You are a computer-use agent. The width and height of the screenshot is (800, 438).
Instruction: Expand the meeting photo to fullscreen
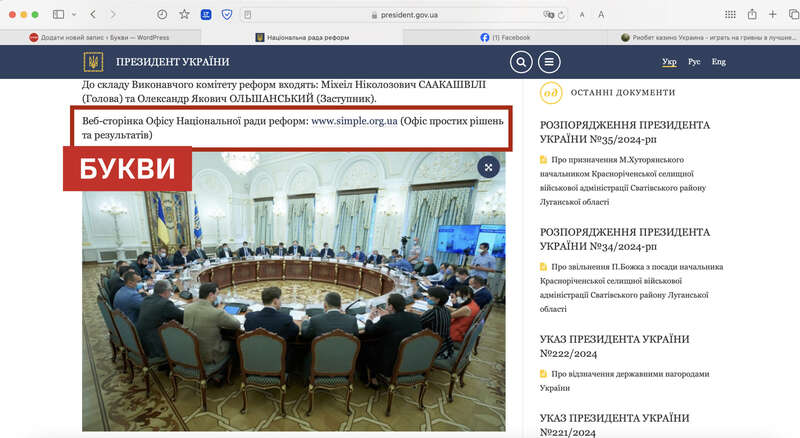click(488, 167)
